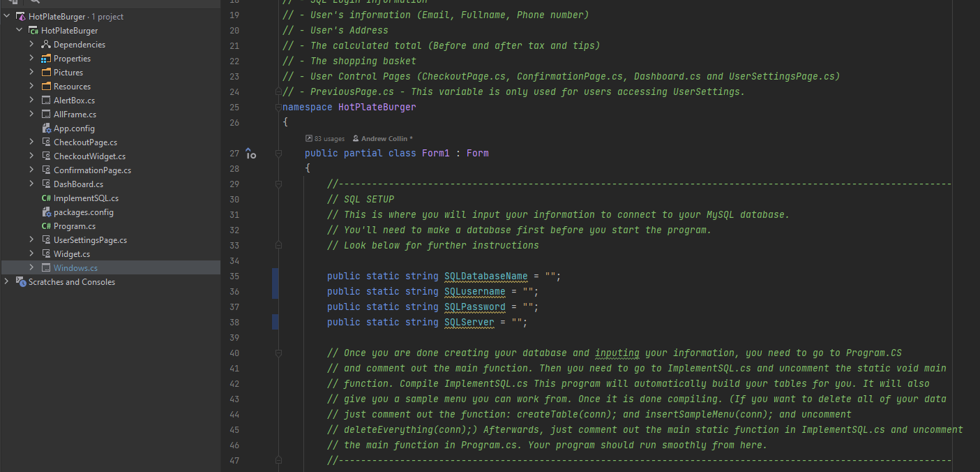This screenshot has height=472, width=980.
Task: Select DashBoard.cs in the project tree
Action: [x=78, y=184]
